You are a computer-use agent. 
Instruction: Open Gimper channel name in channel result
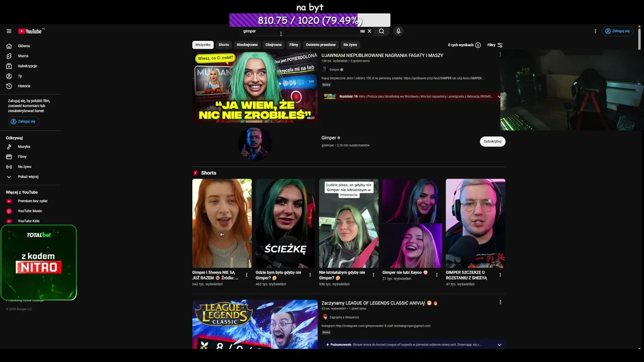click(329, 138)
